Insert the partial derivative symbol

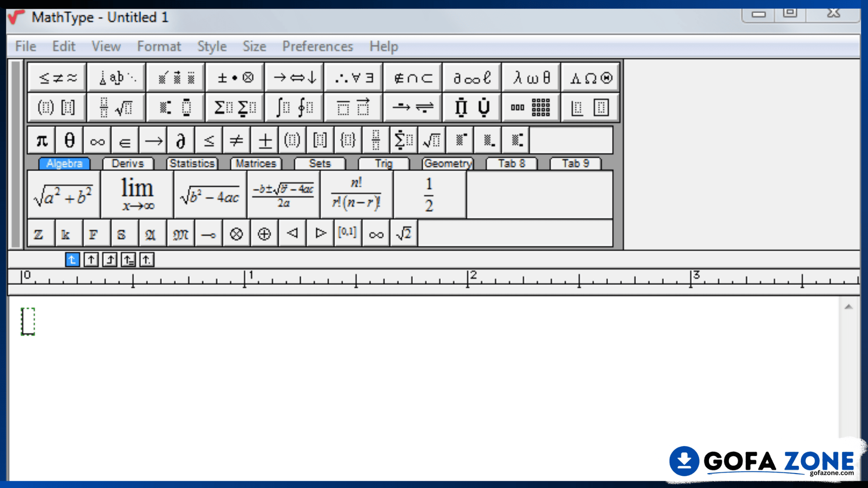(181, 141)
